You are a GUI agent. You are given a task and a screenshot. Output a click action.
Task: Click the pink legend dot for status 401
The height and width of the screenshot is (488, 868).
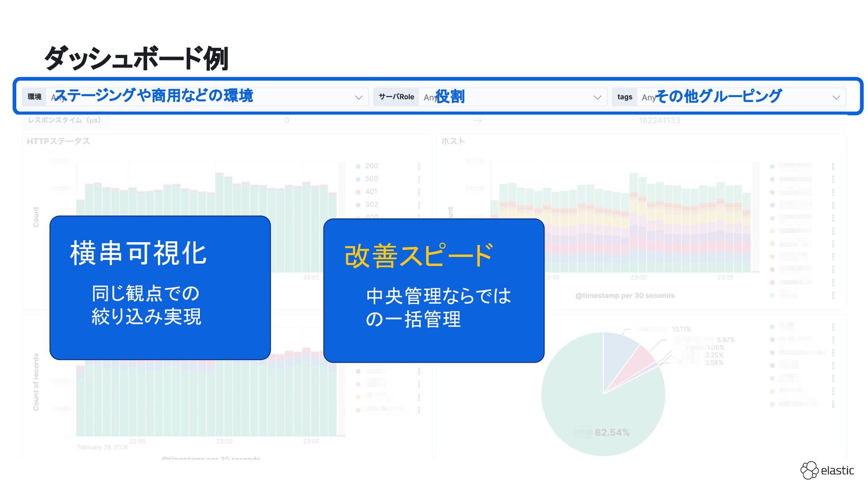pos(358,192)
